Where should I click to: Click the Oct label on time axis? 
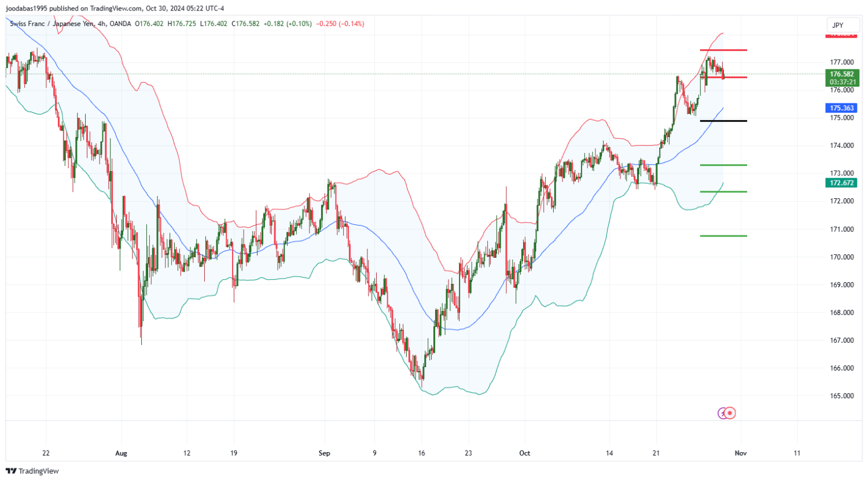coord(525,453)
